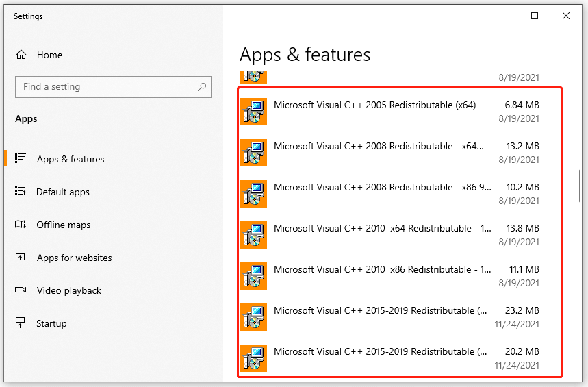Image resolution: width=588 pixels, height=387 pixels.
Task: Click the Apps for websites icon
Action: pos(21,258)
